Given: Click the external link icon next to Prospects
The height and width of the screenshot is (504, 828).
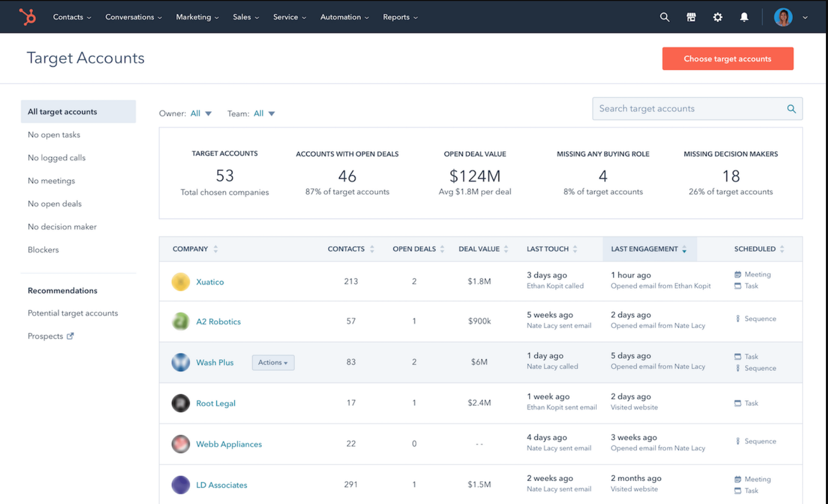Looking at the screenshot, I should click(70, 336).
